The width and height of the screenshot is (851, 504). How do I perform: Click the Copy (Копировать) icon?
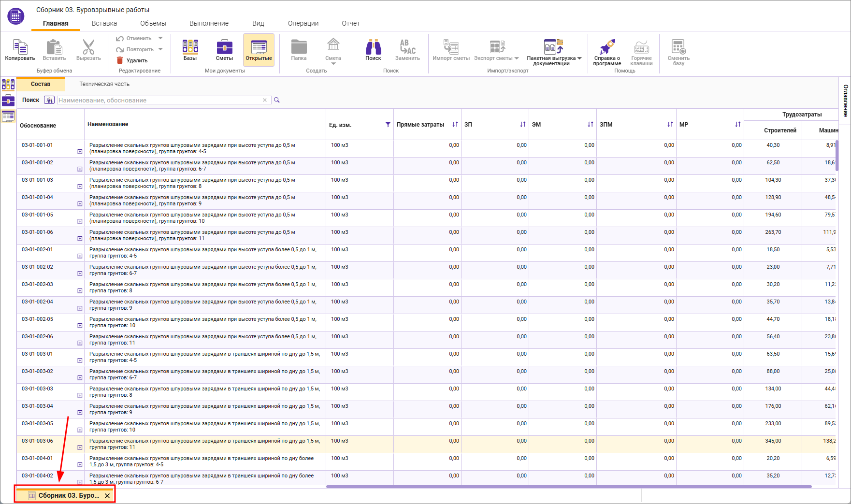pyautogui.click(x=20, y=47)
